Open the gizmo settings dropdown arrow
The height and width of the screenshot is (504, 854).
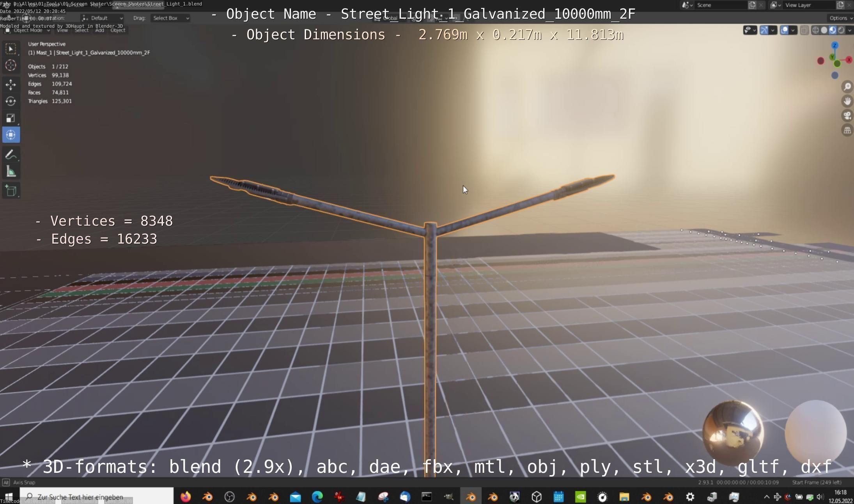[x=773, y=30]
